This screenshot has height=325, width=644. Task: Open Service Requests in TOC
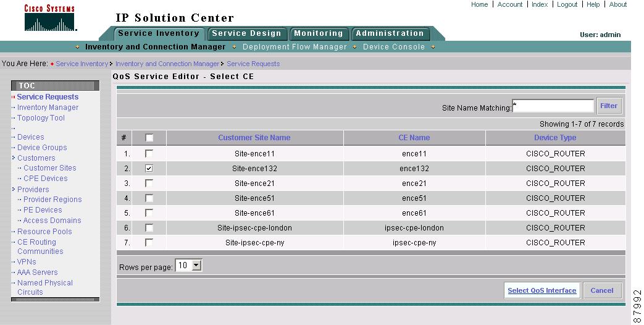pos(48,97)
